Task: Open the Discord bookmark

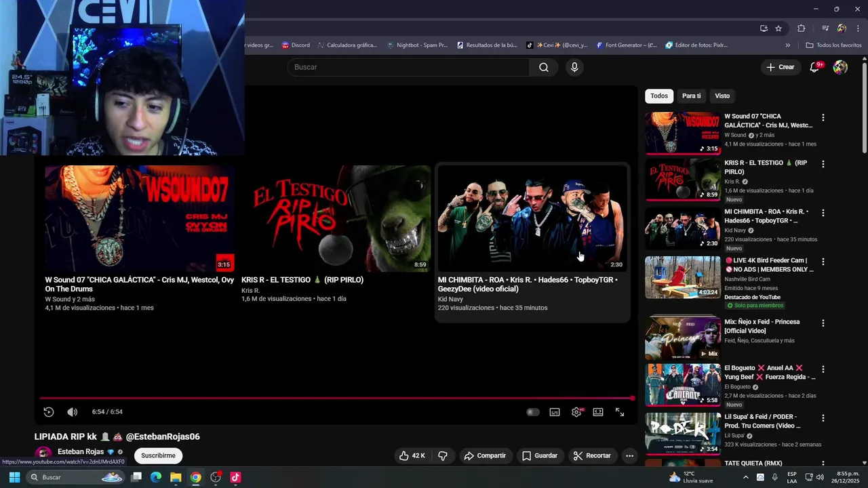Action: tap(296, 45)
